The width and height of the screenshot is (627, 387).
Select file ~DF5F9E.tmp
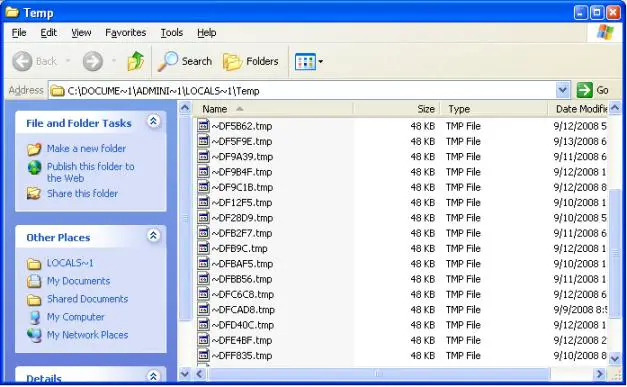[x=242, y=142]
